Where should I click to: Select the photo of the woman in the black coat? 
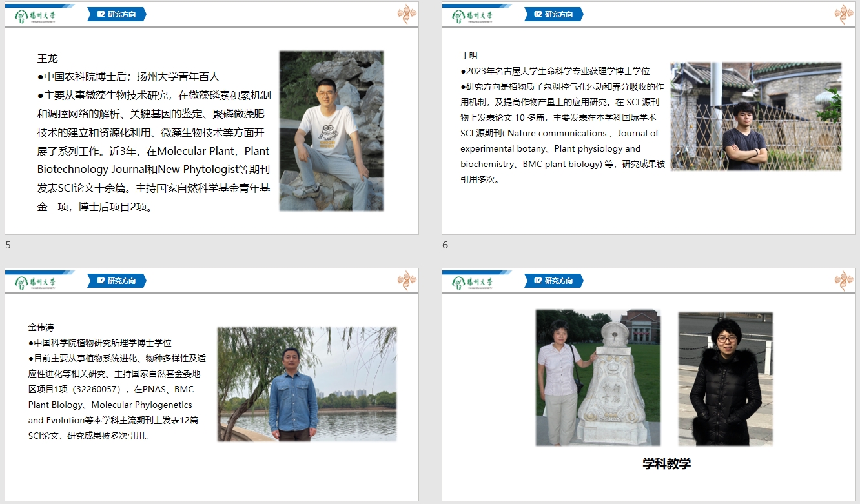point(725,379)
